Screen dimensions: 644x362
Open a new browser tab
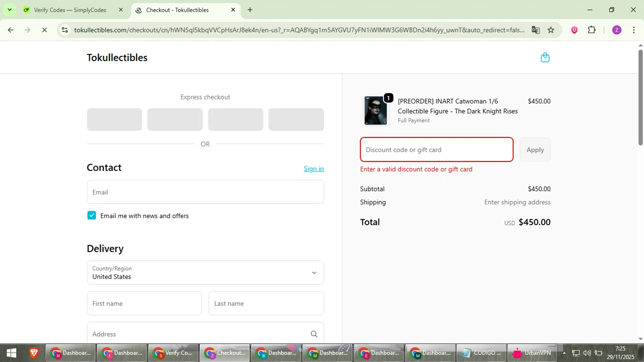[x=250, y=10]
